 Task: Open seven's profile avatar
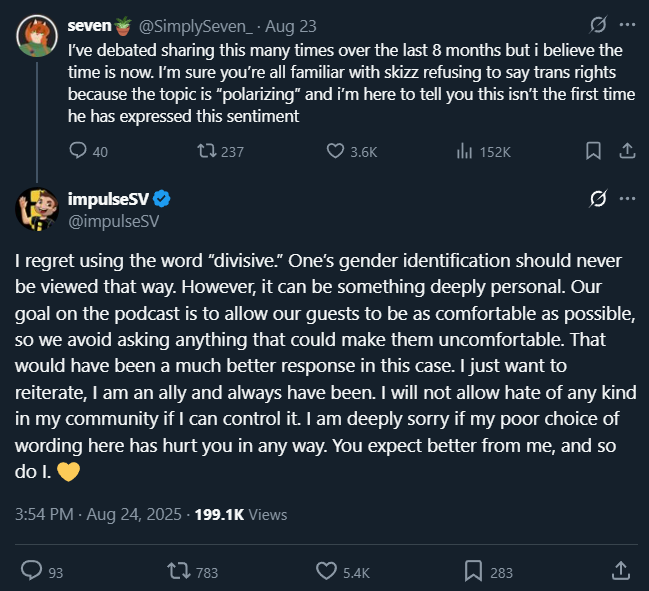[37, 36]
